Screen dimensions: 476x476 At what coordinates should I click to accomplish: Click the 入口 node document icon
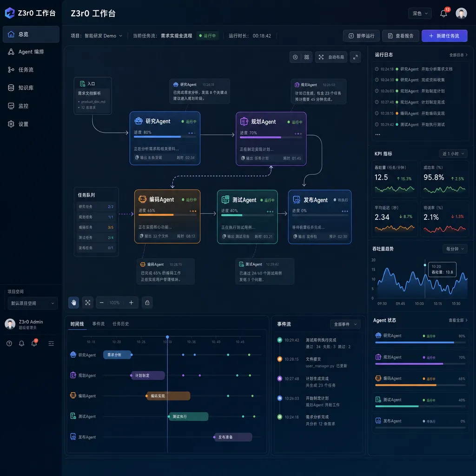point(82,84)
